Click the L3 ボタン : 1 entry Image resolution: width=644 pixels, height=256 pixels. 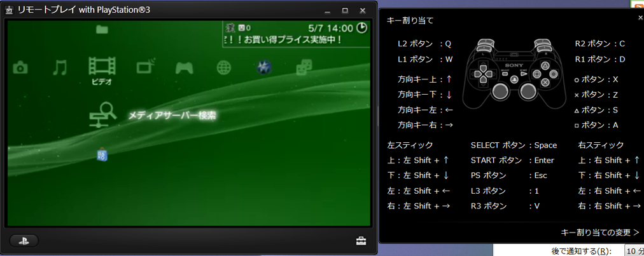coord(505,191)
